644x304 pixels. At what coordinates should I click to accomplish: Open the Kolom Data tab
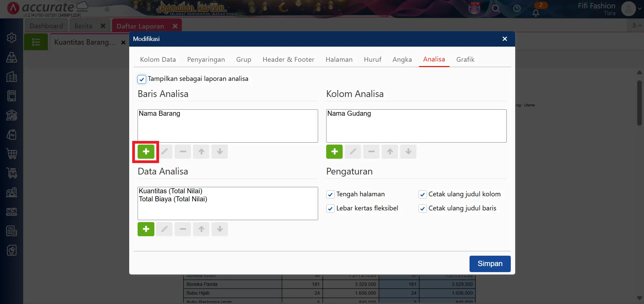tap(158, 59)
